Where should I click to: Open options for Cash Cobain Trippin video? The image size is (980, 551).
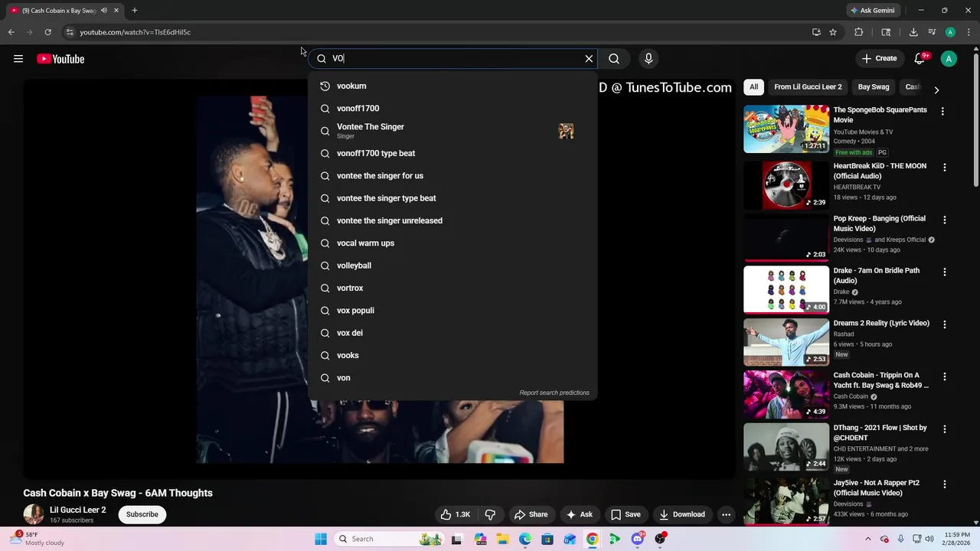click(x=945, y=377)
